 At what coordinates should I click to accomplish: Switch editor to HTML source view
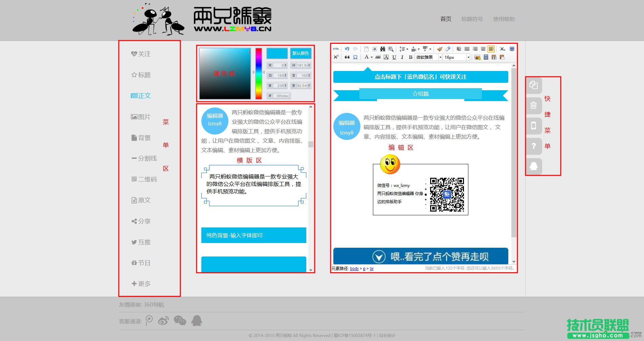(336, 49)
